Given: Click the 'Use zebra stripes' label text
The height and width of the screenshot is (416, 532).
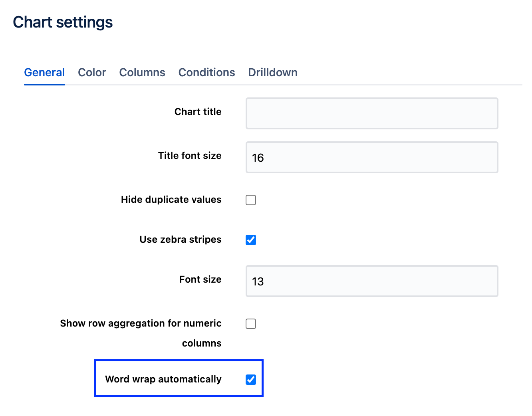Looking at the screenshot, I should [180, 240].
